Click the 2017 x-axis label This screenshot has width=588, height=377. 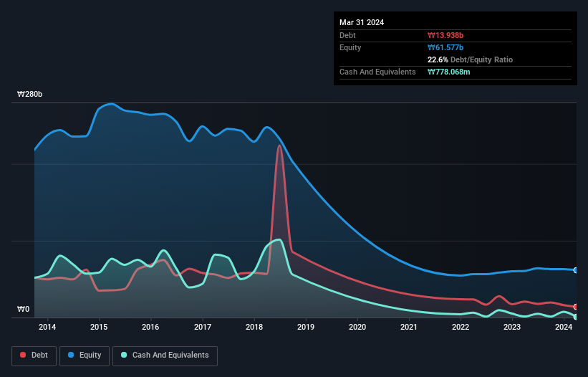[x=203, y=327]
